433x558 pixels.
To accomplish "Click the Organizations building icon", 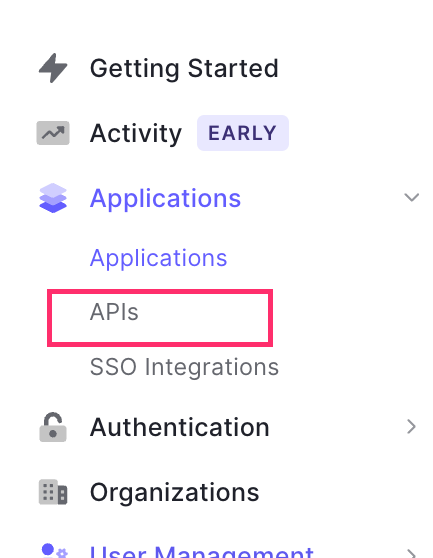I will coord(53,492).
